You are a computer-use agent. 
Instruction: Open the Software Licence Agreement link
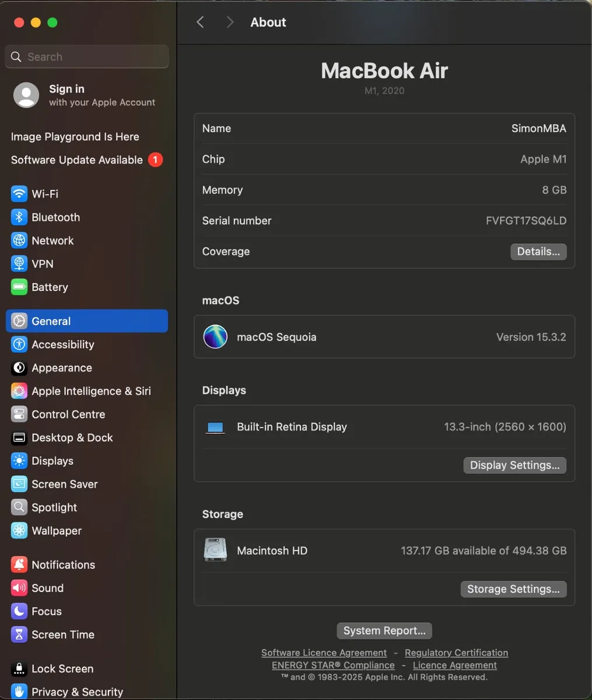click(x=324, y=652)
